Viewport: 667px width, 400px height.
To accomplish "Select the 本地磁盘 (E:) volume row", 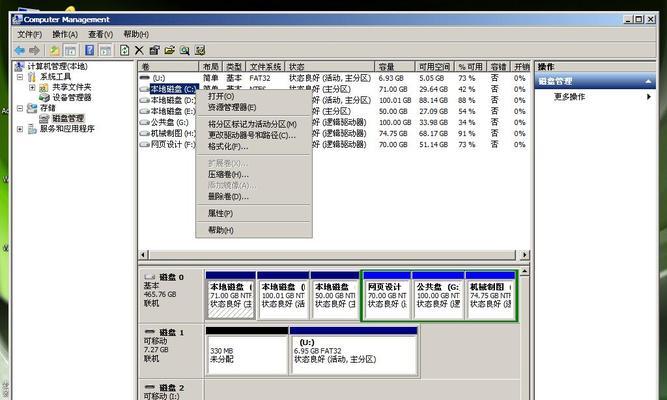I will pyautogui.click(x=334, y=111).
